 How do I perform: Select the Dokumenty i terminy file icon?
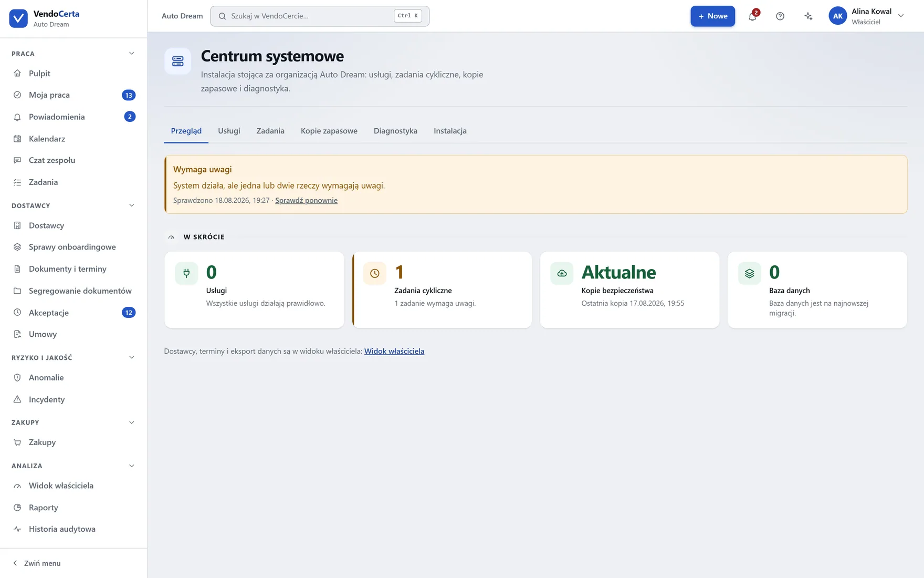tap(17, 269)
